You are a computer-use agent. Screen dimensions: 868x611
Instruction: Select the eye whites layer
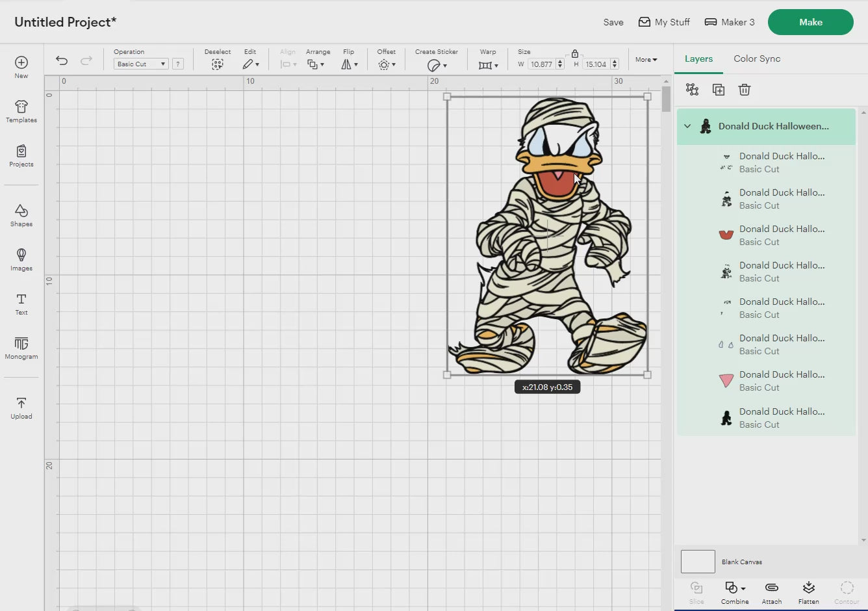(x=767, y=344)
